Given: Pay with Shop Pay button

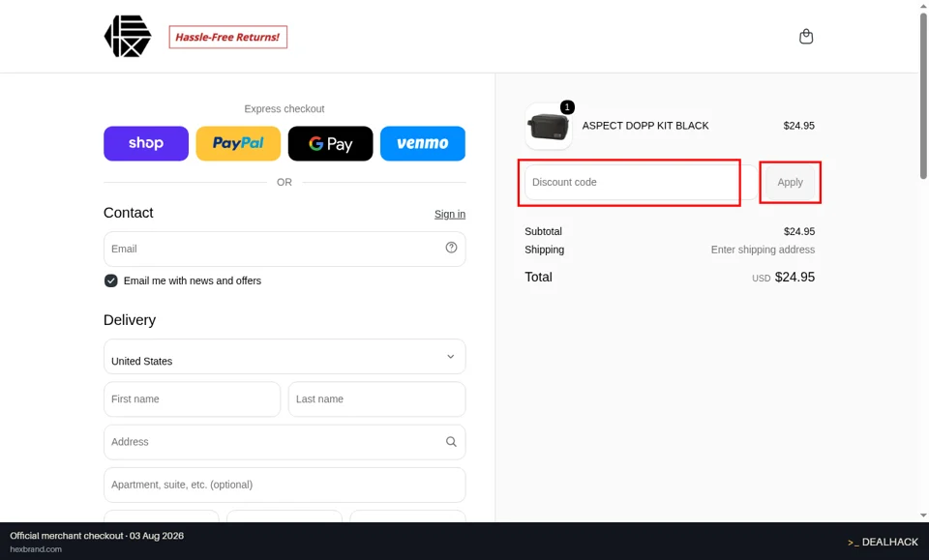Looking at the screenshot, I should tap(146, 143).
